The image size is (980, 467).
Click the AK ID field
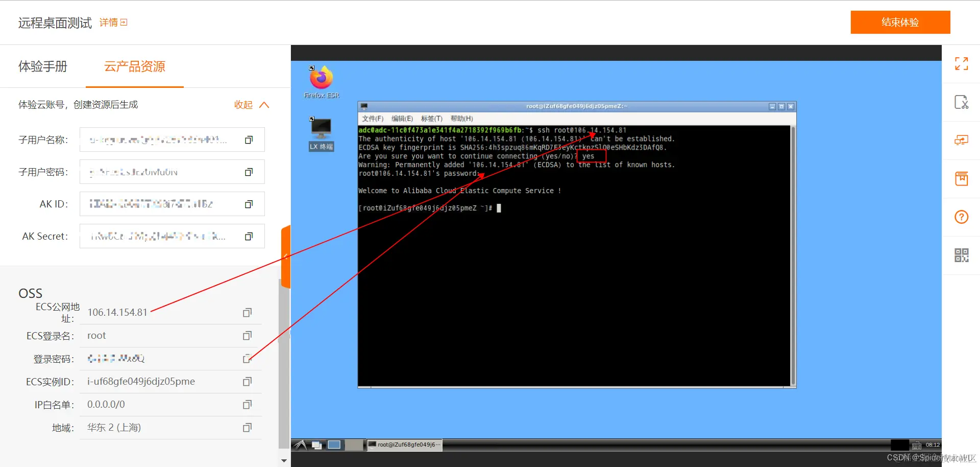click(172, 204)
